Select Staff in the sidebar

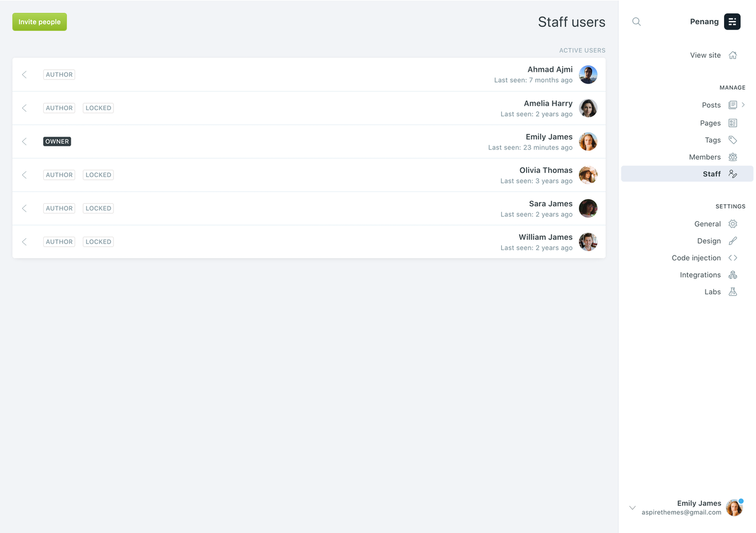pos(711,174)
